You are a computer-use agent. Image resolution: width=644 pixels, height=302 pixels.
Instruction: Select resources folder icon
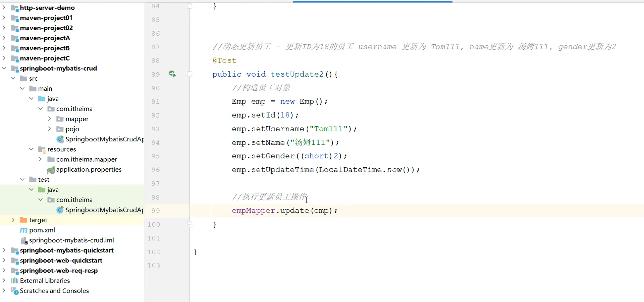42,149
